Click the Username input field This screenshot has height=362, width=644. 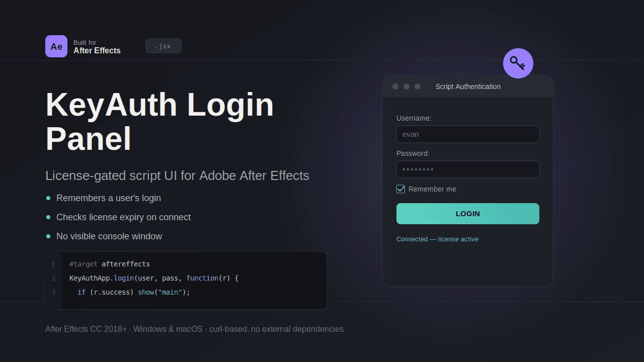(468, 134)
